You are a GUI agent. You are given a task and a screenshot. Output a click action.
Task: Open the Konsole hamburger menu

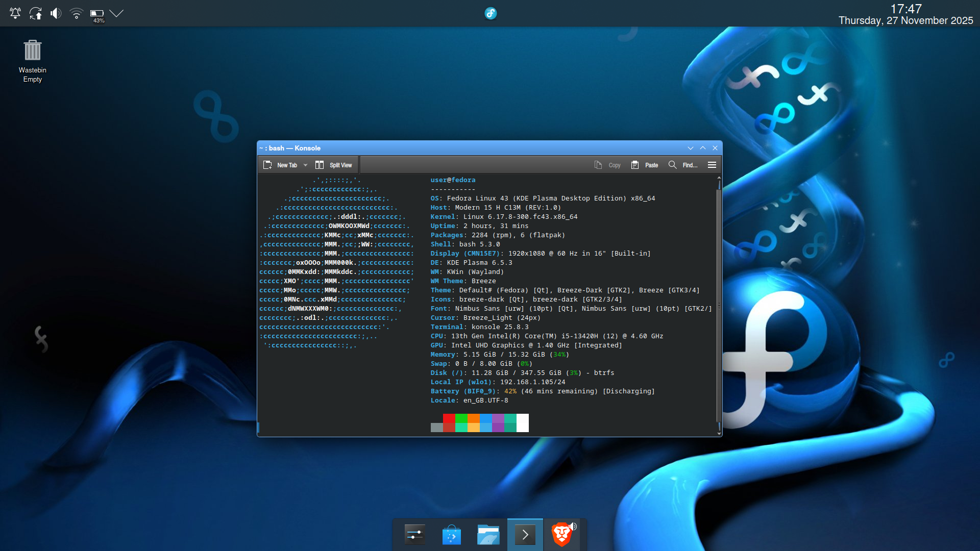712,165
